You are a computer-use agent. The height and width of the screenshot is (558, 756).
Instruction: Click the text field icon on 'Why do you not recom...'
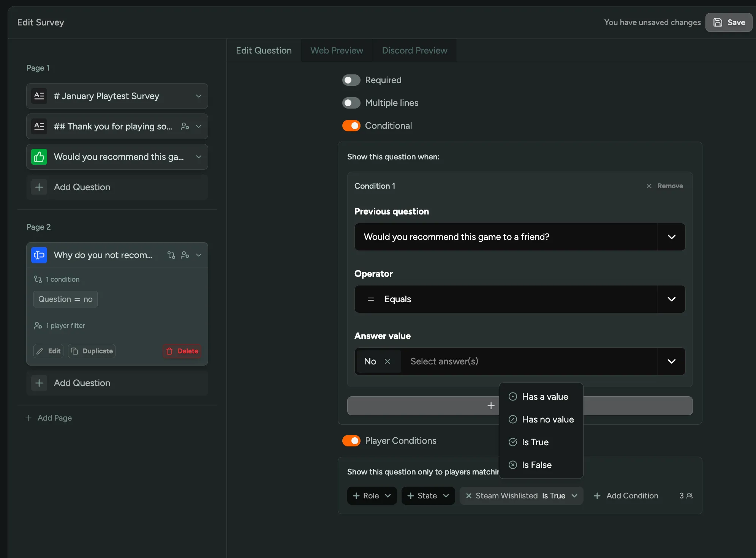click(x=39, y=255)
